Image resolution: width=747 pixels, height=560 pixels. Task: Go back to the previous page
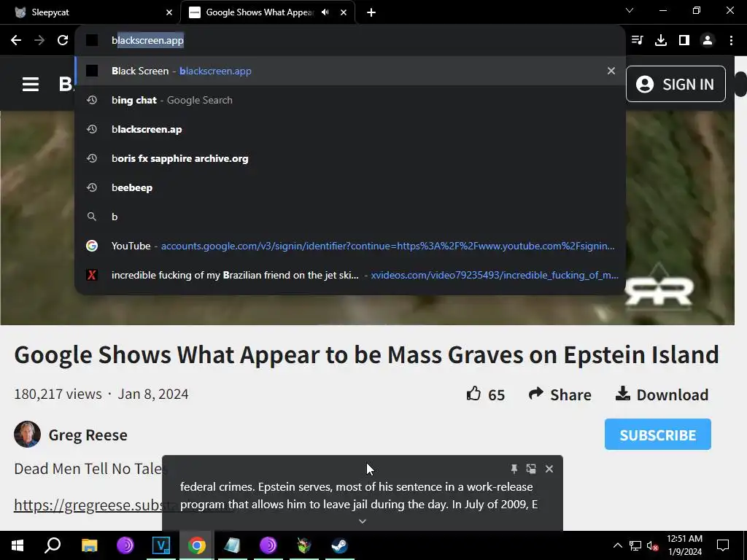click(16, 40)
